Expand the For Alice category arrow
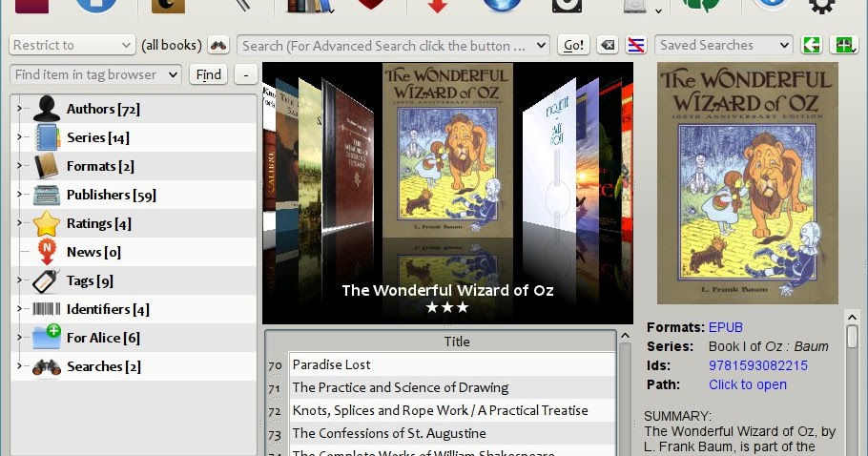 click(19, 337)
